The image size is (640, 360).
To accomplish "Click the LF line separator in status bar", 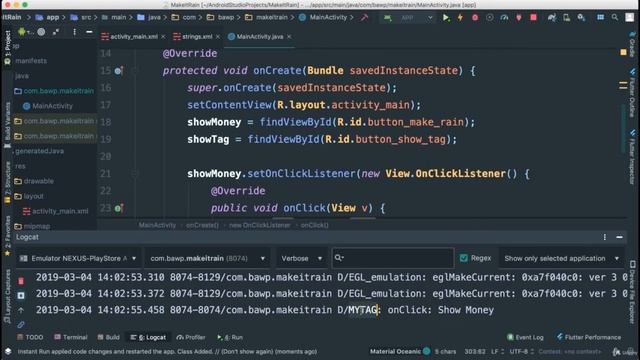I will coord(495,351).
